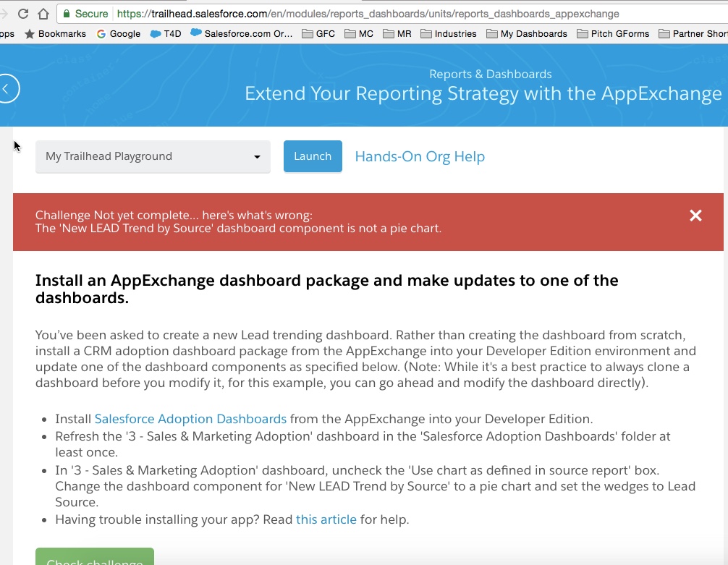The height and width of the screenshot is (565, 728).
Task: Open the 'this article' help link
Action: click(326, 519)
